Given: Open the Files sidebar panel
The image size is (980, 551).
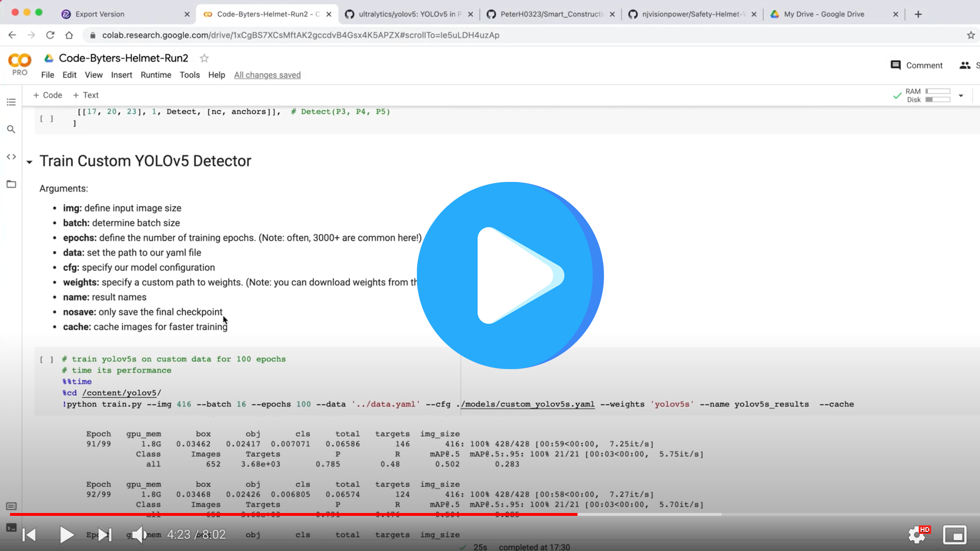Looking at the screenshot, I should [11, 184].
